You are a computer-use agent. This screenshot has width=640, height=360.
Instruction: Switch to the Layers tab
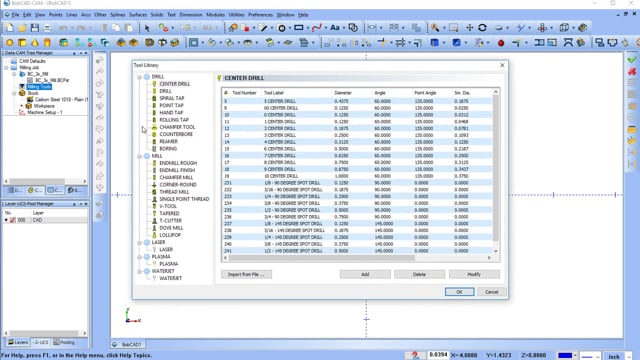tap(18, 342)
